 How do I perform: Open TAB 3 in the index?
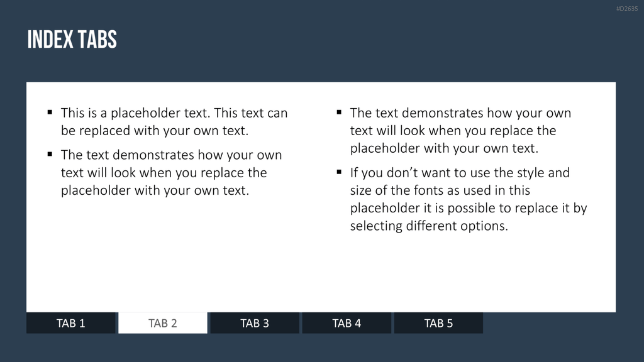coord(255,323)
